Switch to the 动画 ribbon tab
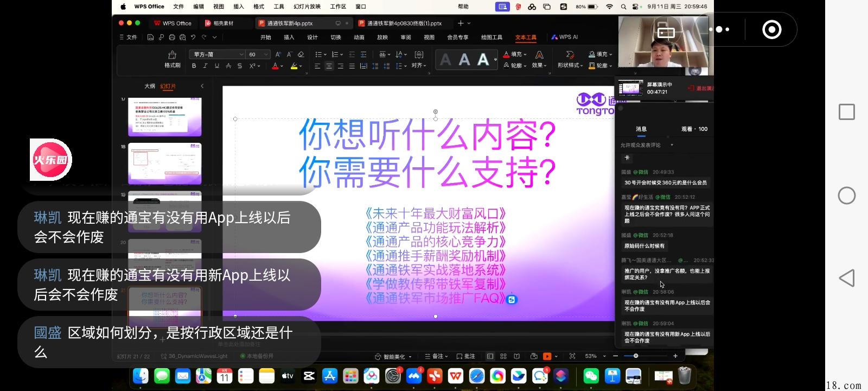 [359, 37]
